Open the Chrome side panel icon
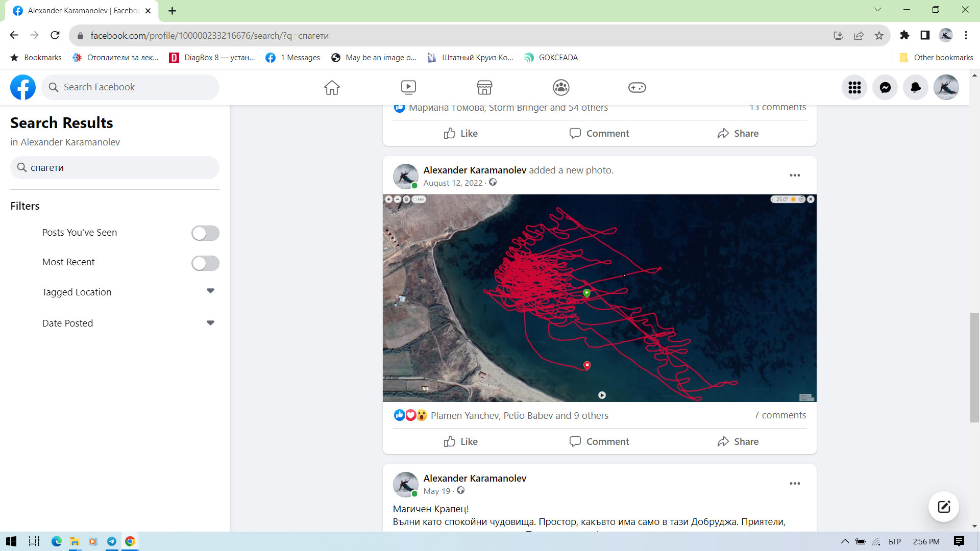Viewport: 980px width, 551px height. pyautogui.click(x=925, y=35)
